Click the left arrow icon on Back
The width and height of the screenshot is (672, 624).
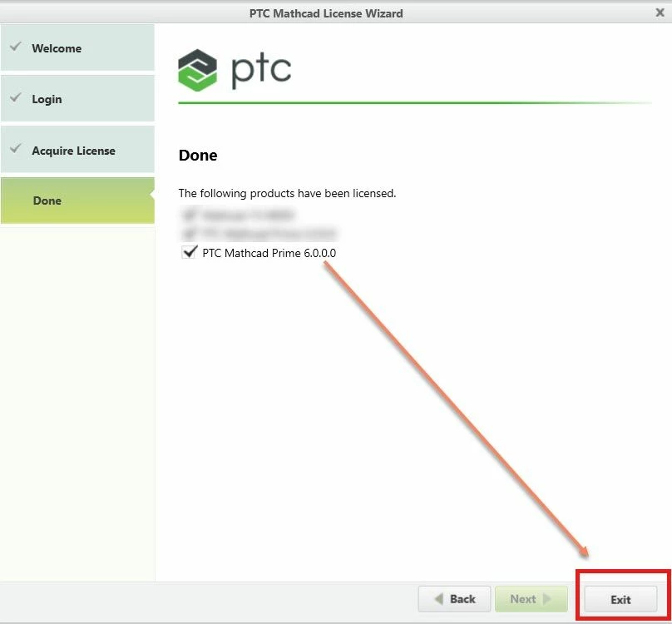tap(439, 599)
